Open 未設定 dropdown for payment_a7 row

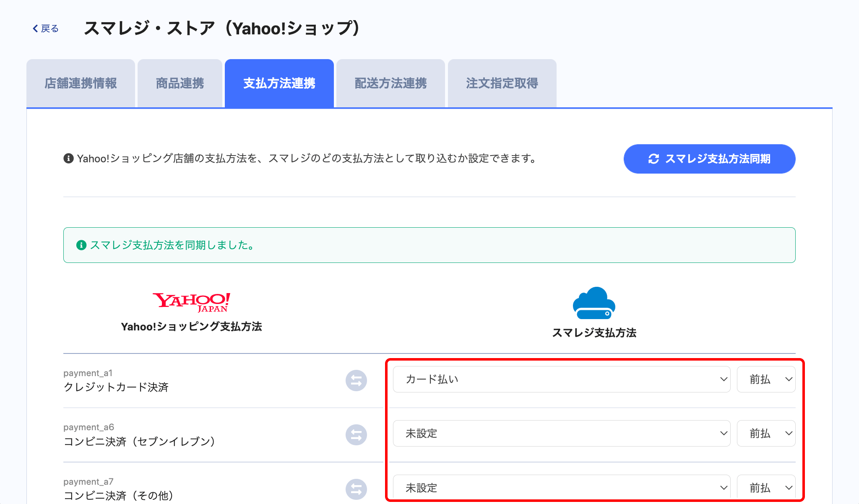tap(562, 488)
